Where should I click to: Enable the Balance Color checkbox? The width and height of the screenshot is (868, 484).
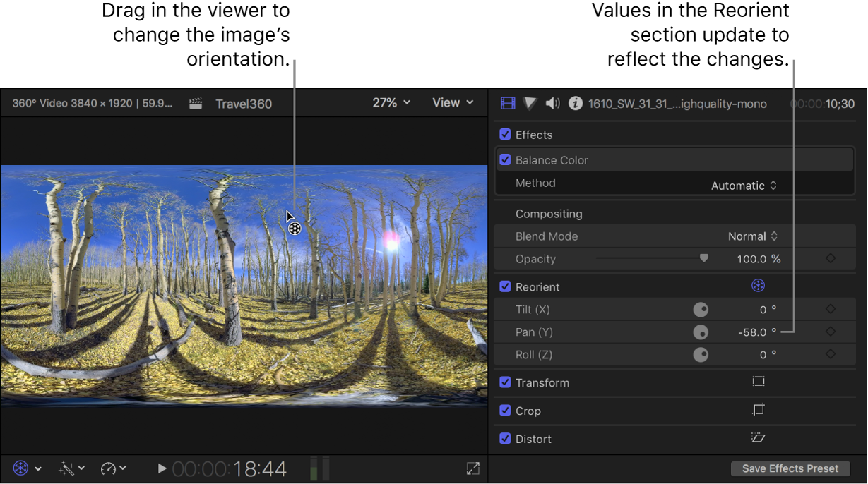[505, 159]
